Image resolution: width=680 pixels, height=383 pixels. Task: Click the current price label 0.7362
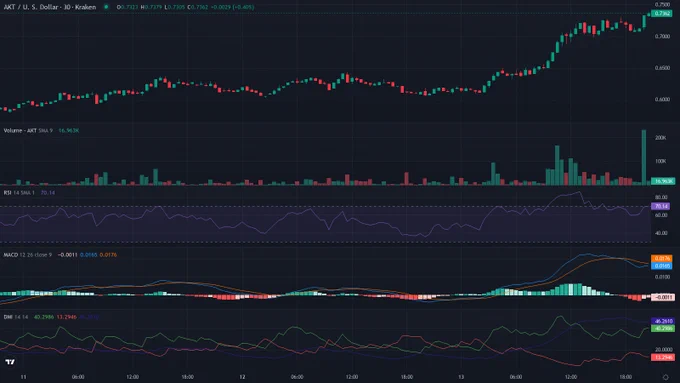[662, 13]
